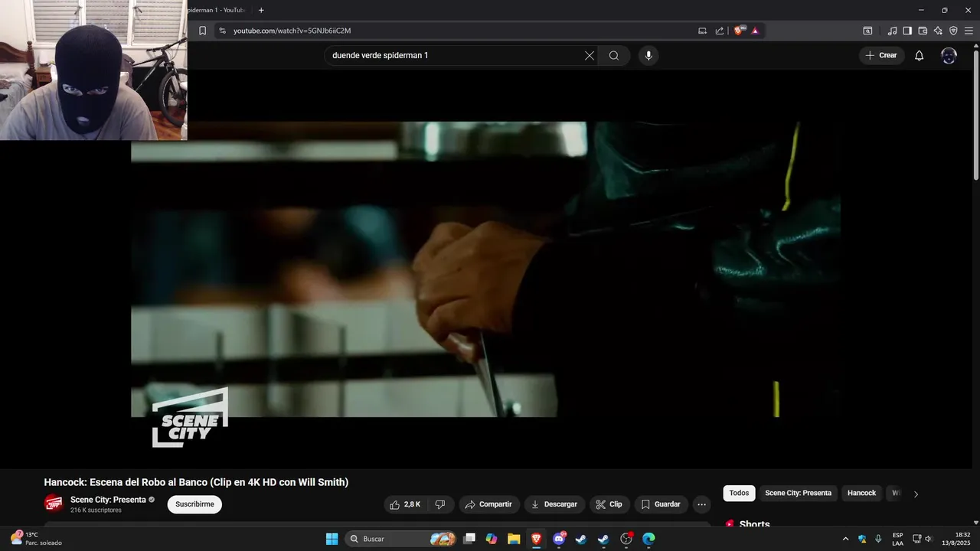Image resolution: width=980 pixels, height=551 pixels.
Task: Open the three-dot more actions menu
Action: tap(701, 504)
